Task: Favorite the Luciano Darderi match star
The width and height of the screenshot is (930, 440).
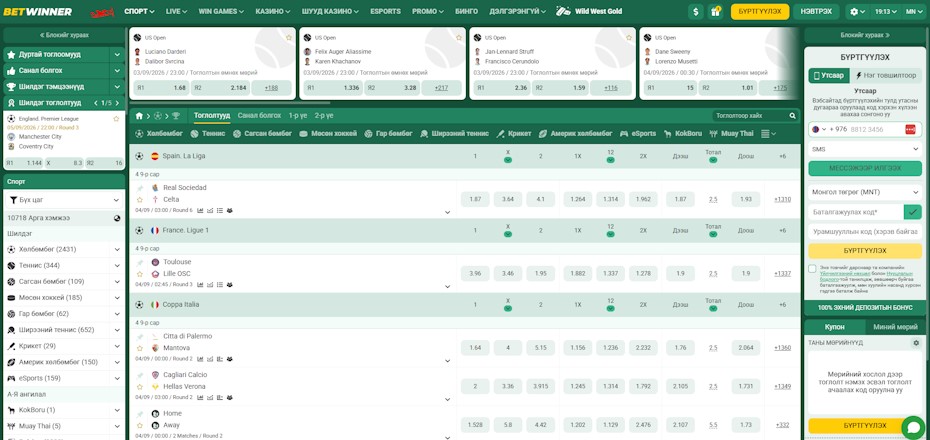Action: [x=289, y=37]
